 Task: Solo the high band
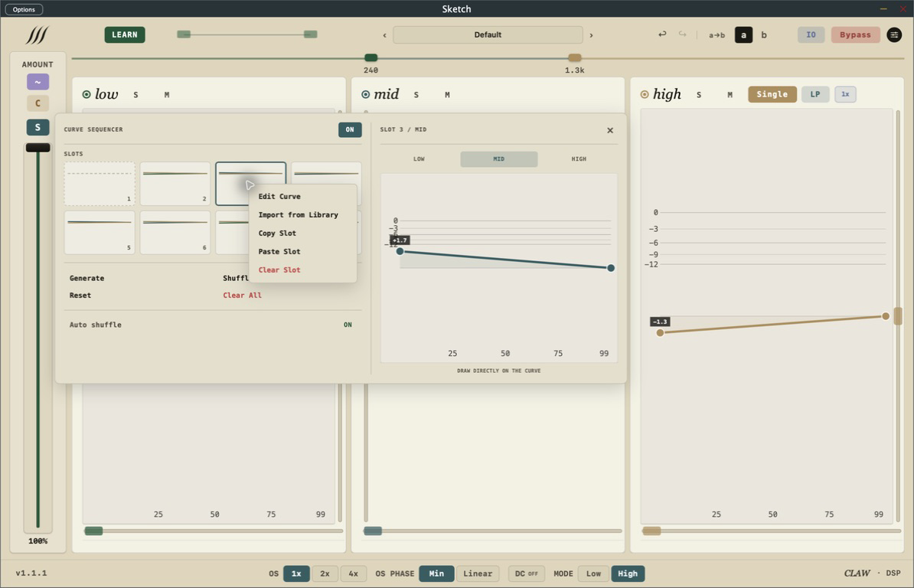699,94
